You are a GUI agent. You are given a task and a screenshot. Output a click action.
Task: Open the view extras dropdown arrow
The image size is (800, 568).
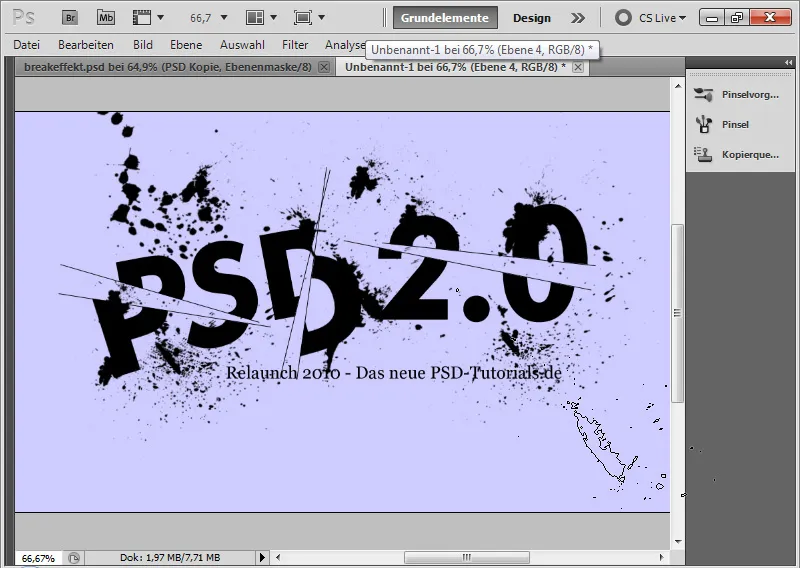click(161, 18)
